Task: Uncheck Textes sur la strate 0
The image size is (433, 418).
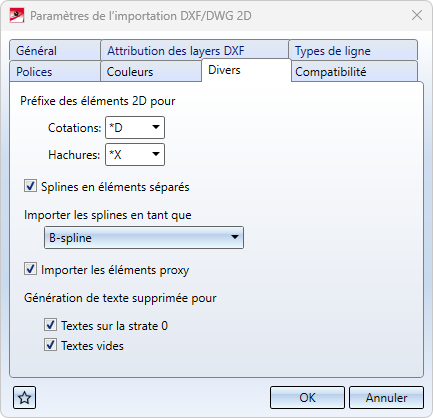Action: click(50, 325)
